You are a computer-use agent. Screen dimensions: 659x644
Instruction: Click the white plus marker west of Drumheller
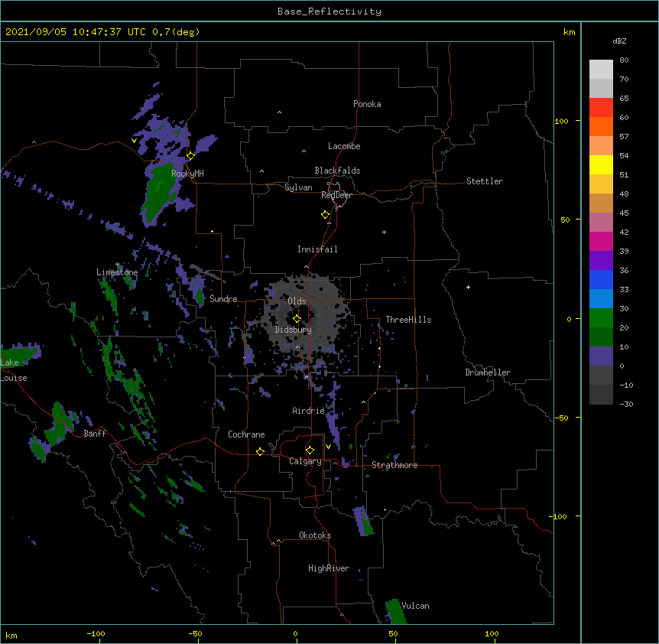(468, 287)
